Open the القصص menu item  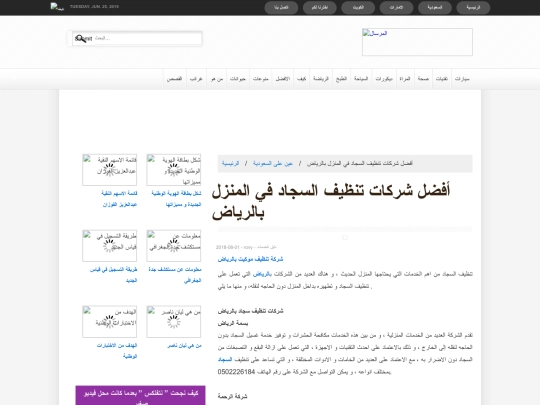174,79
